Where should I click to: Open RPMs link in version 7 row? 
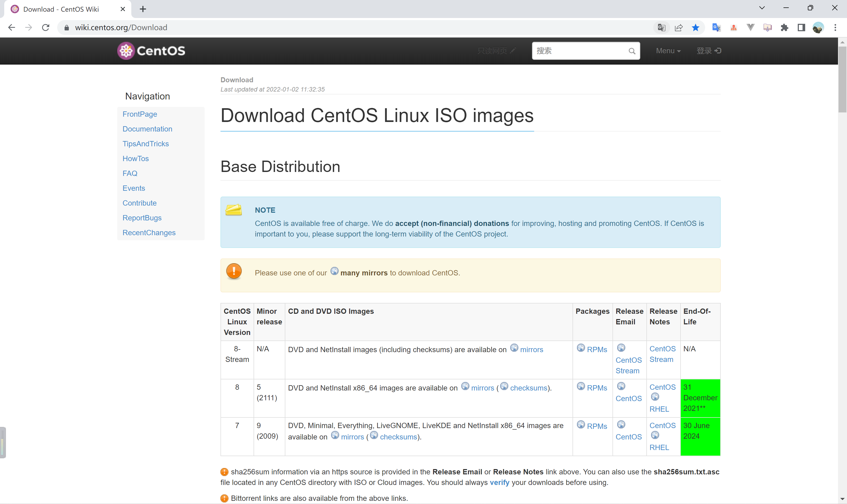coord(597,426)
